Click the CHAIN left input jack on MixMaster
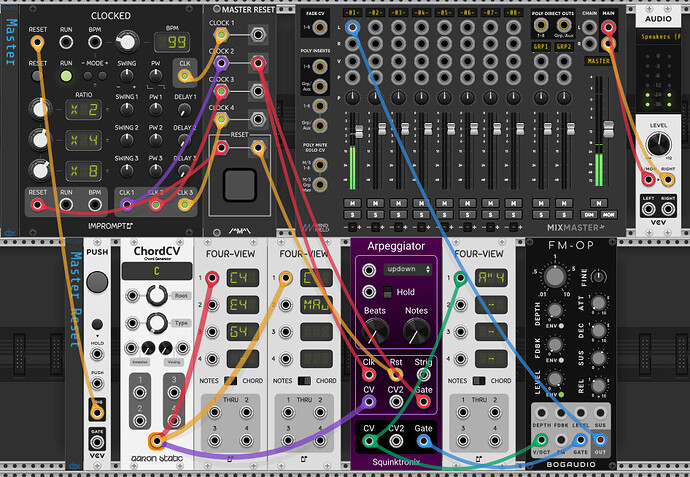Screen dimensions: 690x477 pos(590,27)
